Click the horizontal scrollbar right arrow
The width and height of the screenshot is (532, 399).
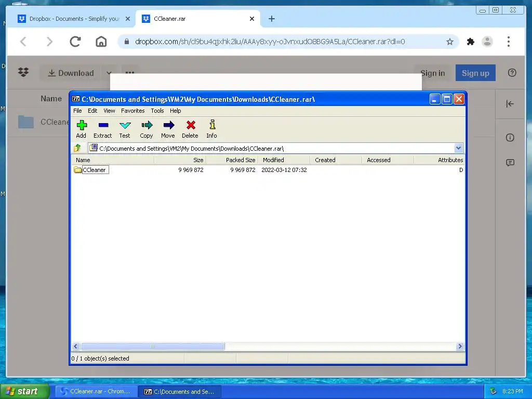[460, 347]
